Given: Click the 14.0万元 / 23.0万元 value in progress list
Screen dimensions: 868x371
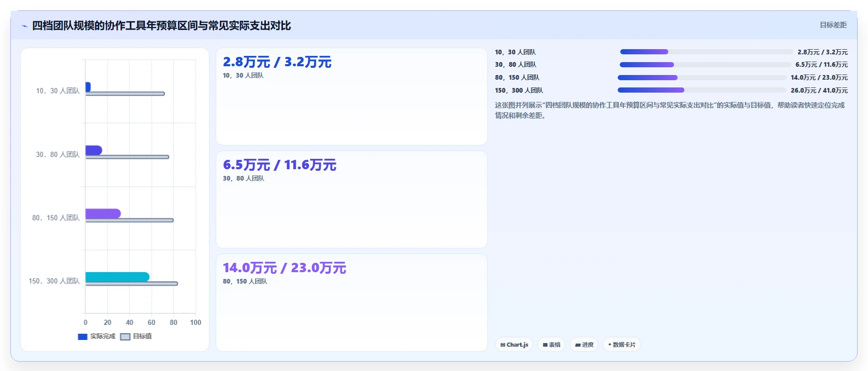Looking at the screenshot, I should tap(819, 78).
